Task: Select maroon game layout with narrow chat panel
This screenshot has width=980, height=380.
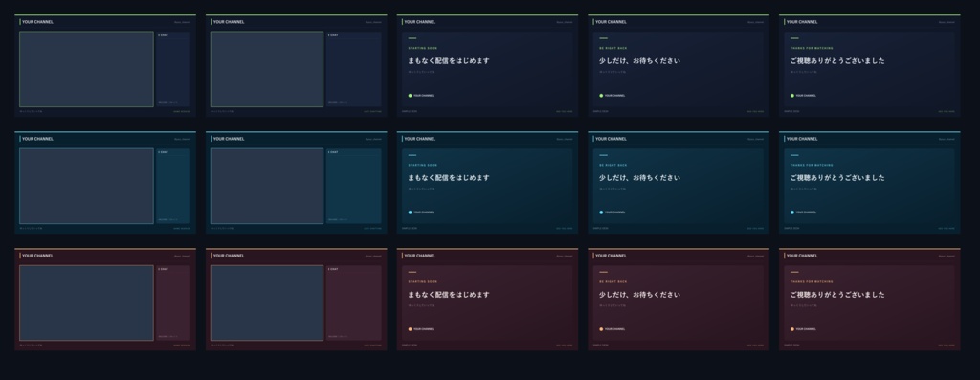Action: [x=105, y=300]
